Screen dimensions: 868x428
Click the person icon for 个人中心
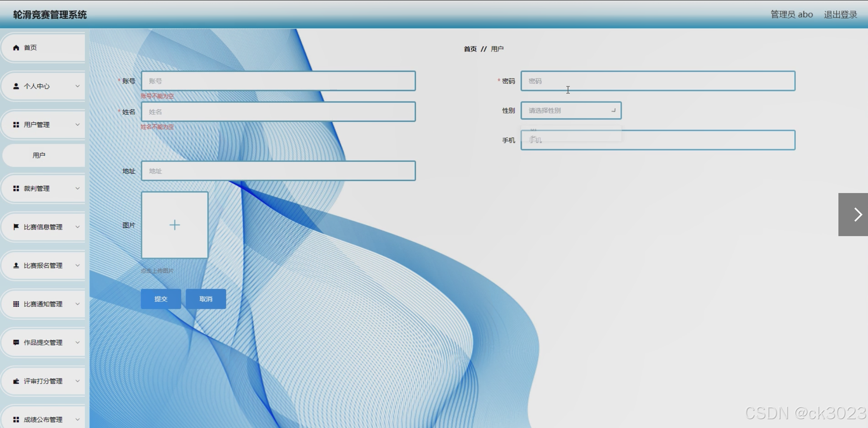[x=16, y=86]
